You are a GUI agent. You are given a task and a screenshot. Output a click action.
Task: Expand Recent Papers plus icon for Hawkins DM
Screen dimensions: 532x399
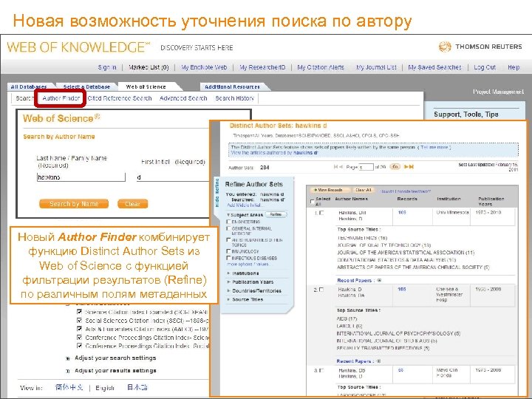(x=379, y=280)
